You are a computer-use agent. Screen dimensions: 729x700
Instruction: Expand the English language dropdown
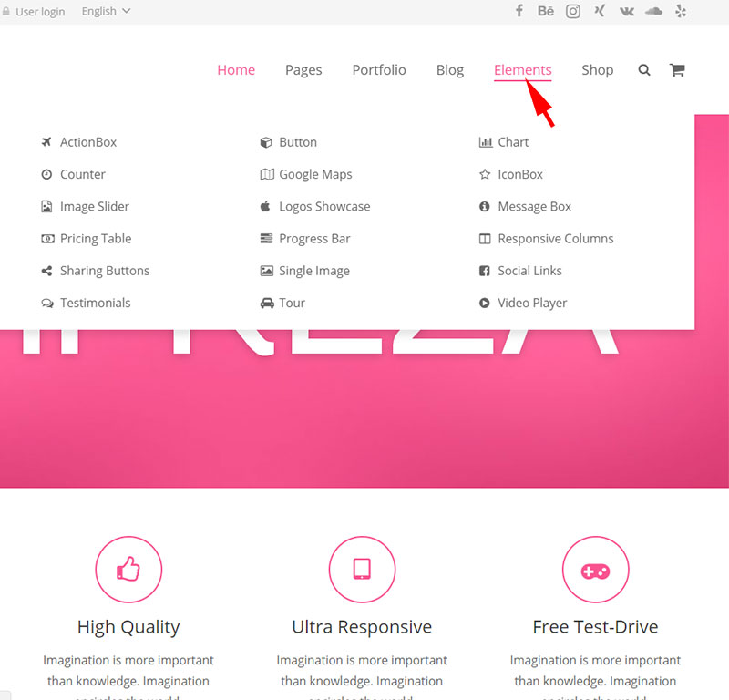[106, 11]
